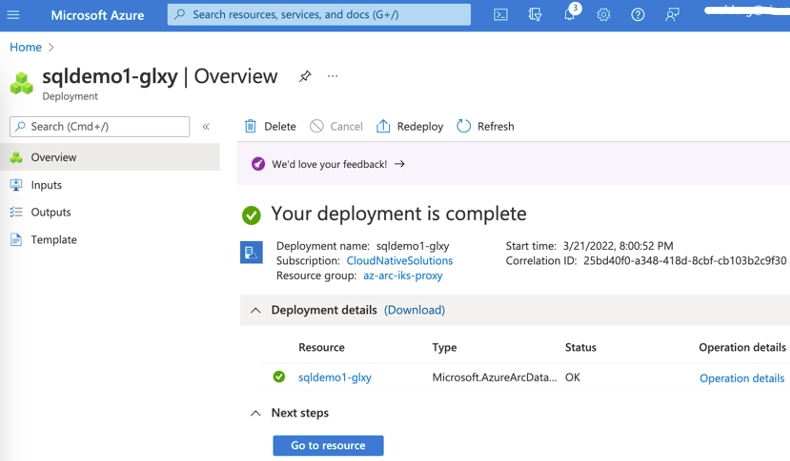Click the Microsoft.AzureArcData... type cell
Viewport: 790px width, 461px height.
[x=495, y=377]
